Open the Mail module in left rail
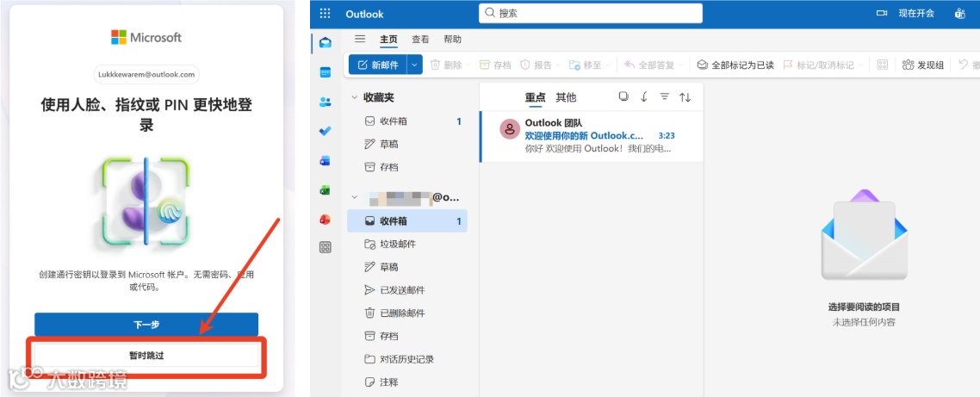Image resolution: width=980 pixels, height=397 pixels. (325, 43)
